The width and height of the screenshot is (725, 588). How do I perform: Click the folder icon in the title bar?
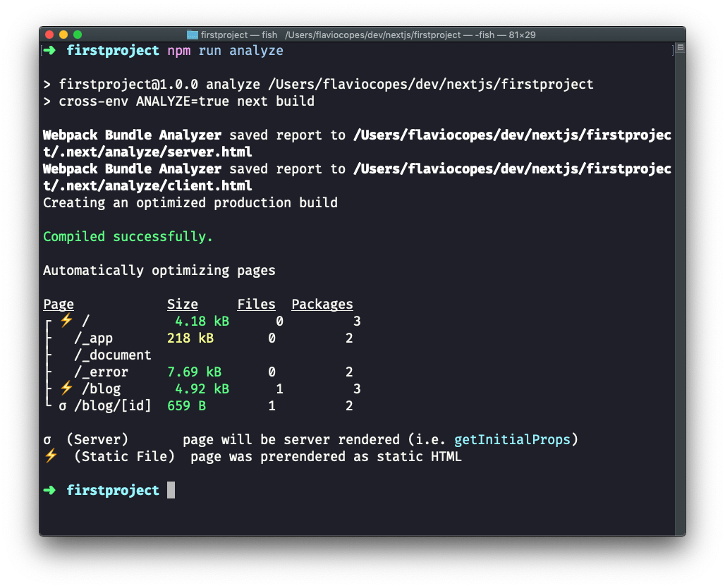(x=192, y=35)
